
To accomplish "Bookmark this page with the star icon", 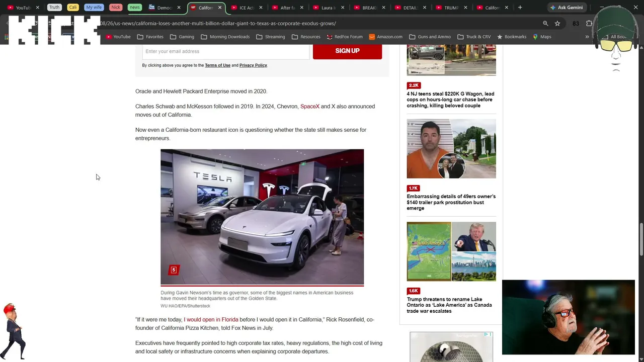I will (x=557, y=24).
